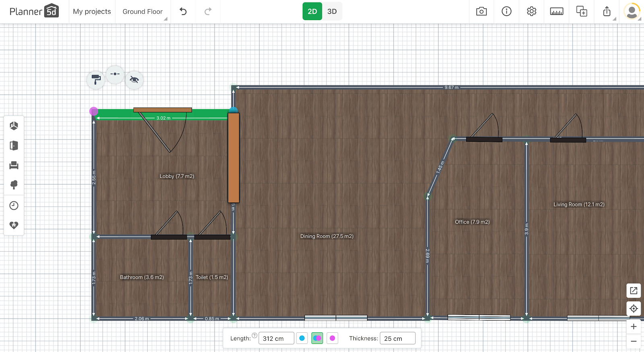Select the tall orange wardrobe object

click(x=233, y=158)
